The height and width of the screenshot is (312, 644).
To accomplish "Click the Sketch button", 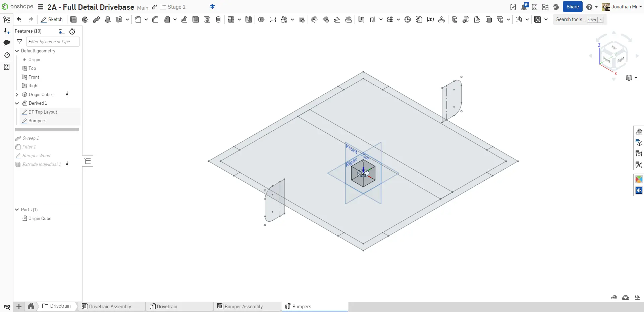I will point(52,19).
